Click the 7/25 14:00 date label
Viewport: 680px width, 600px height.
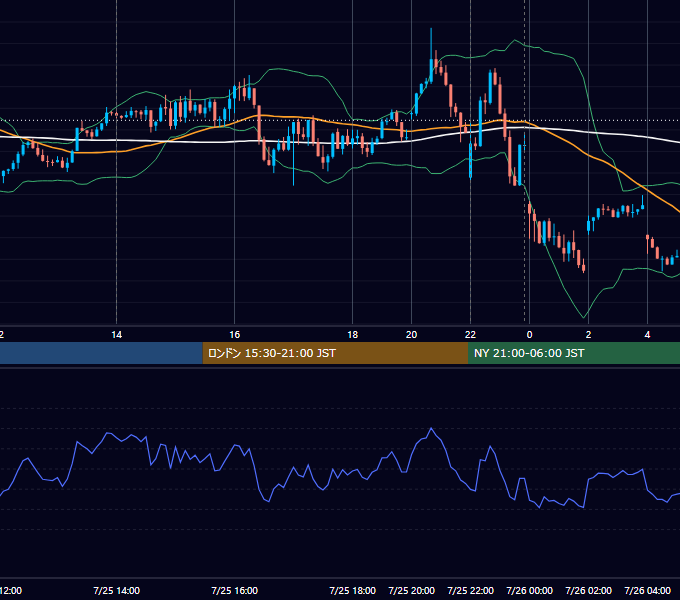117,590
